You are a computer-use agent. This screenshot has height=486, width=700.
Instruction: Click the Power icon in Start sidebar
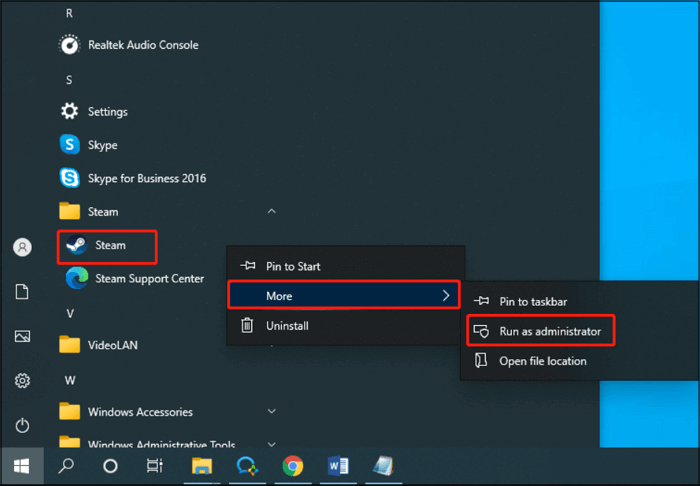click(22, 426)
